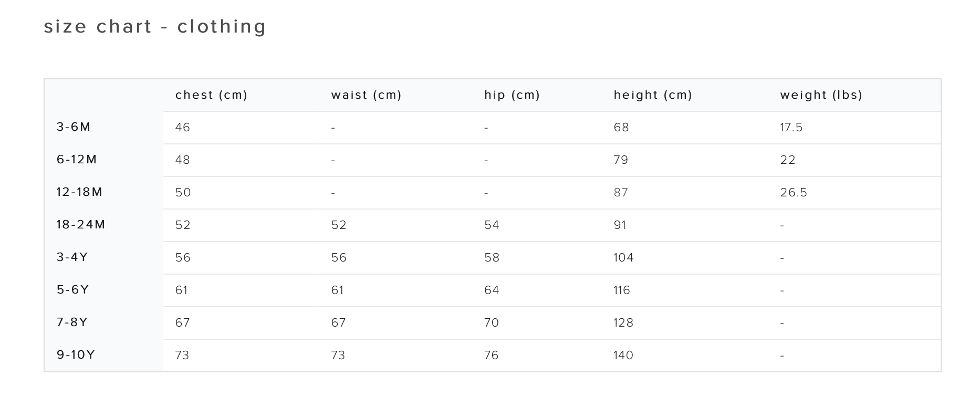Select the weight (lbs) column header
This screenshot has height=397, width=980.
[821, 95]
